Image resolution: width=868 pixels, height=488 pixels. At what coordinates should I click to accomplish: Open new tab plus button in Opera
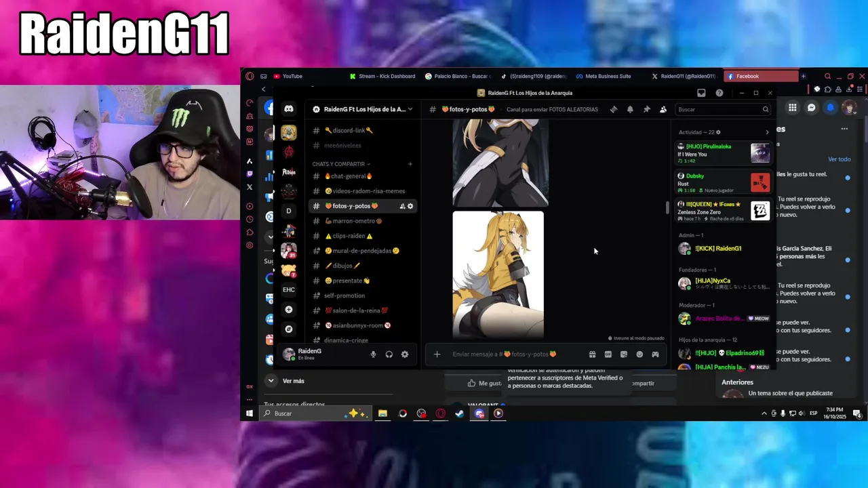[803, 76]
